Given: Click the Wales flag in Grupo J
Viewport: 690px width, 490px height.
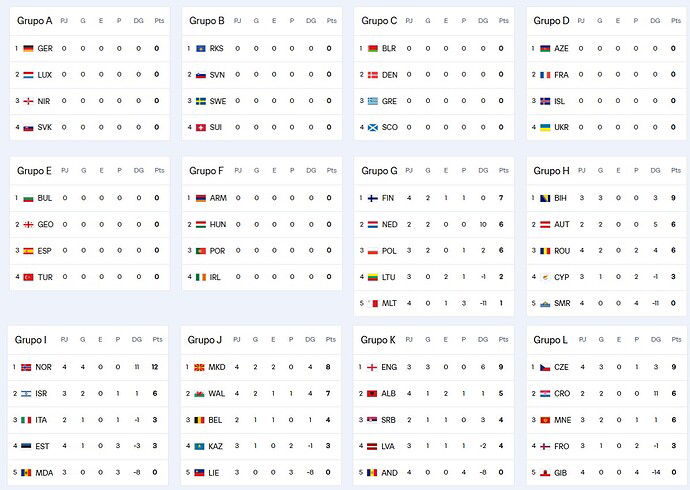Looking at the screenshot, I should [200, 393].
